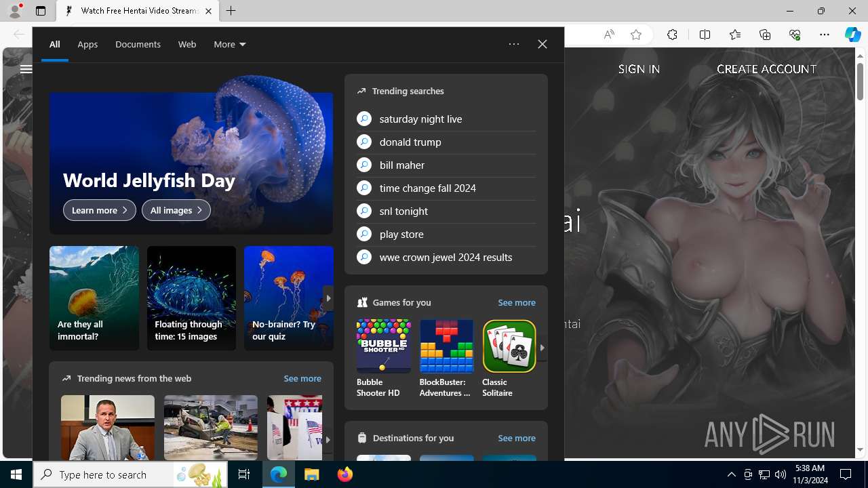Close the current browser tab
This screenshot has width=868, height=488.
pos(208,11)
